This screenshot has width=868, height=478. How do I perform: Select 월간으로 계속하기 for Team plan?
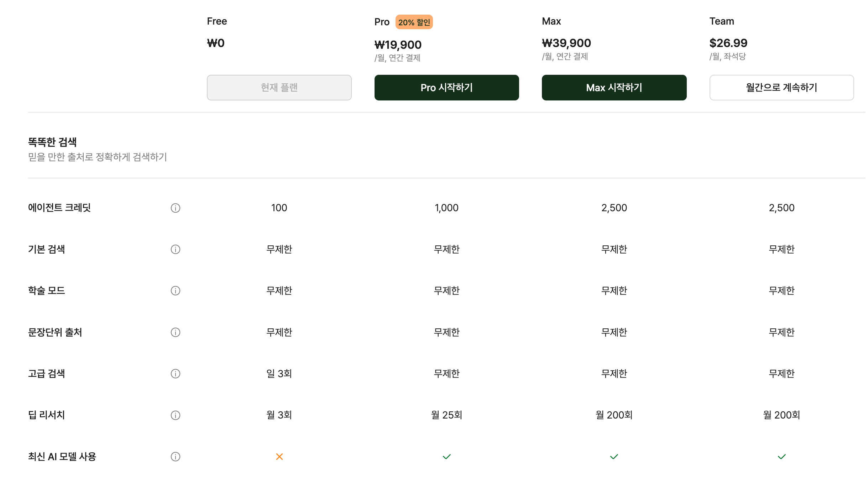click(x=782, y=88)
